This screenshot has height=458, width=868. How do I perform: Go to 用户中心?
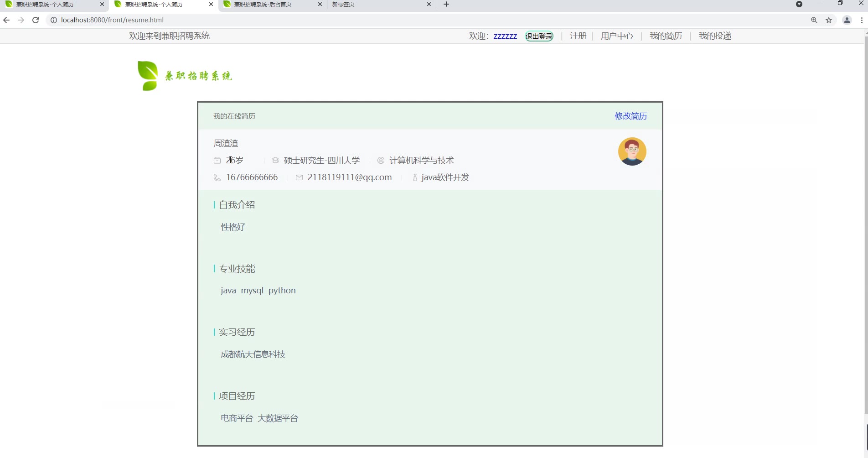pyautogui.click(x=617, y=36)
